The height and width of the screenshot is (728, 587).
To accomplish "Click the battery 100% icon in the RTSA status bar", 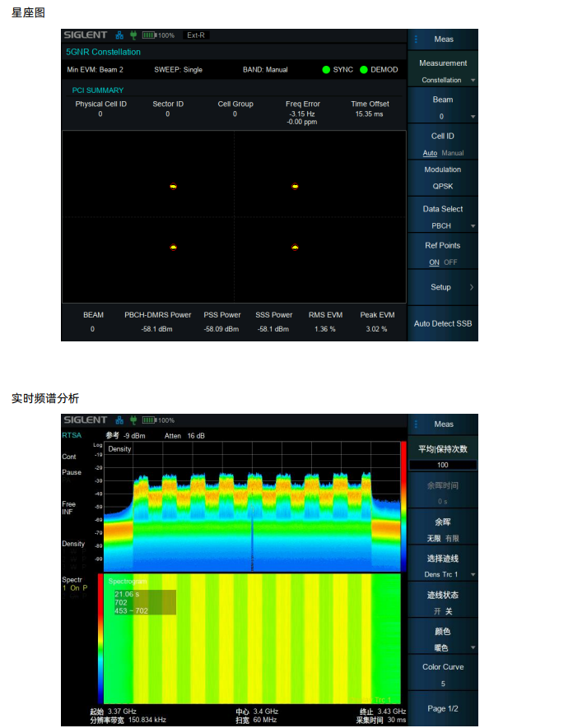I will 157,420.
